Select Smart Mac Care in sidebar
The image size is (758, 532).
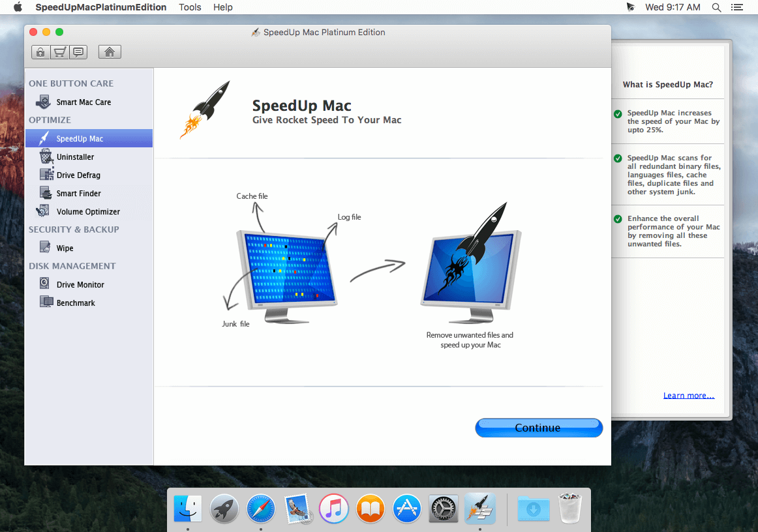click(83, 102)
